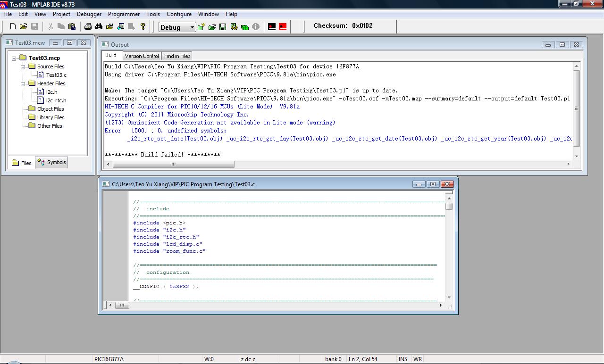
Task: Click the Paste clipboard icon
Action: 72,27
